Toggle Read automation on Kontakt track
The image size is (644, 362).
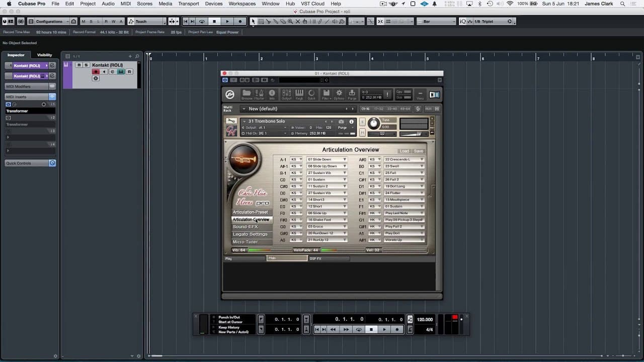click(129, 72)
